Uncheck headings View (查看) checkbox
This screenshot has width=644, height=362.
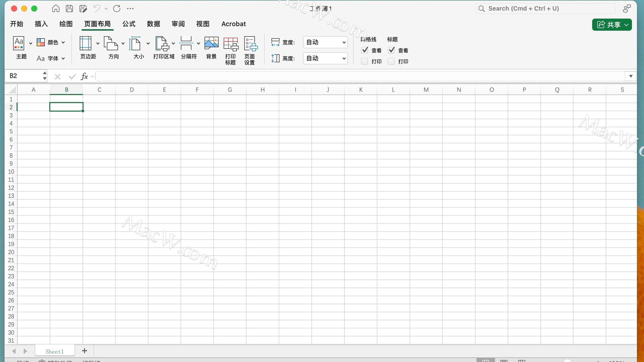click(391, 50)
